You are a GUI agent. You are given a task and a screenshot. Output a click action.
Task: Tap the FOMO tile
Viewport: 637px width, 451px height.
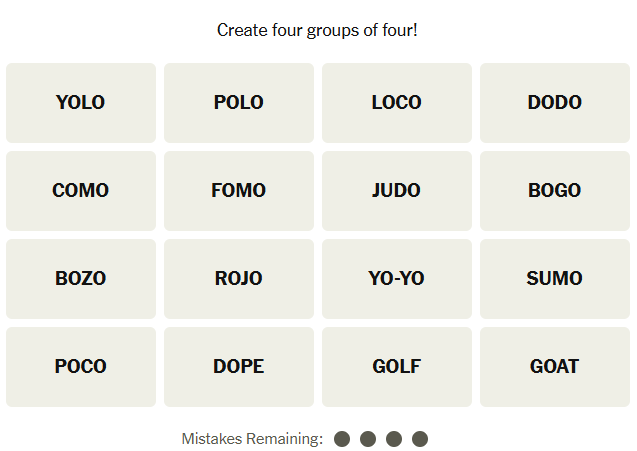coord(239,191)
